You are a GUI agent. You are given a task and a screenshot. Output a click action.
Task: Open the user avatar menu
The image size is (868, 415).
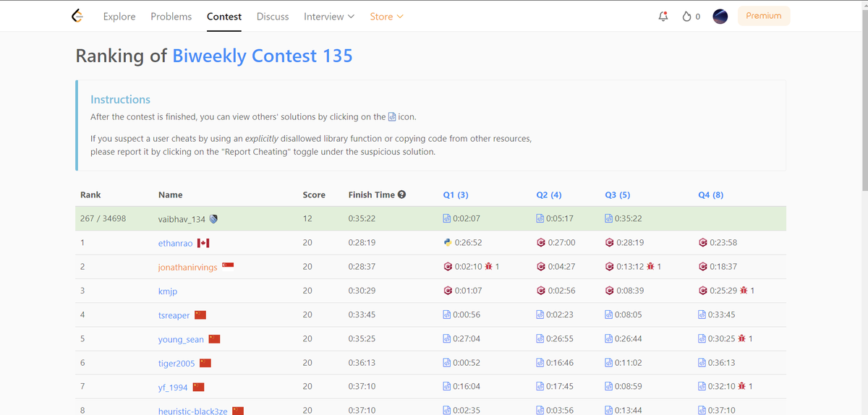[x=720, y=17]
